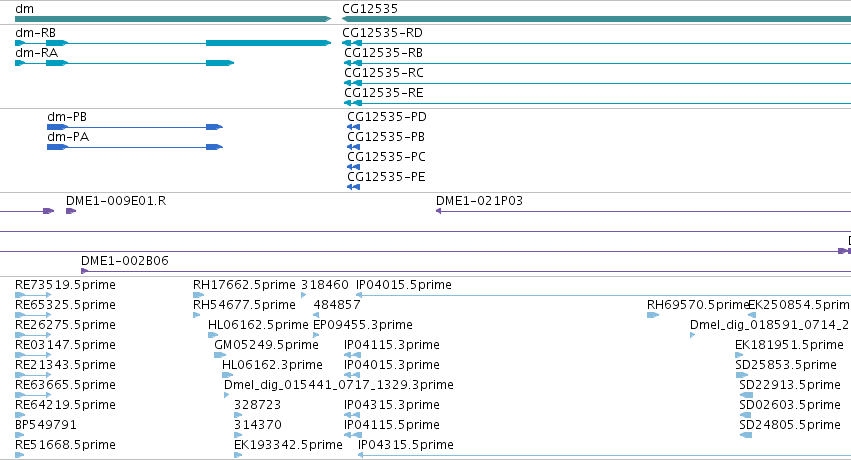Open HL06162.5prime EST label
The image size is (851, 460).
click(258, 325)
